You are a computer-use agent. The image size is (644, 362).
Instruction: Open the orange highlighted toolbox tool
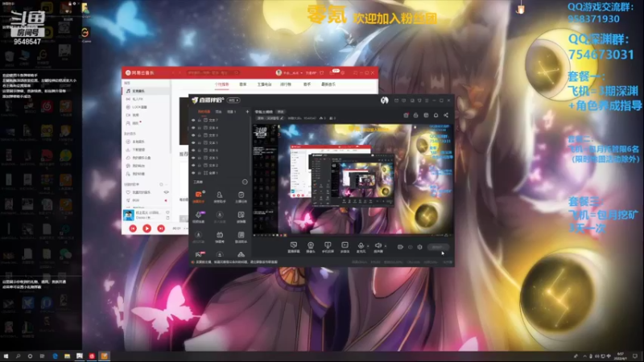[x=198, y=197]
